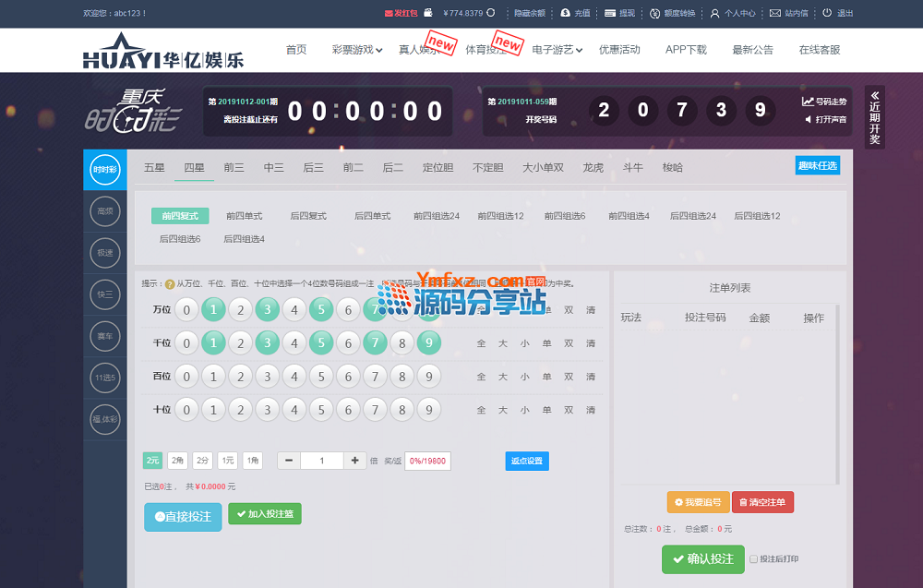The image size is (923, 588).
Task: Click the green 确认投注 button
Action: (702, 558)
